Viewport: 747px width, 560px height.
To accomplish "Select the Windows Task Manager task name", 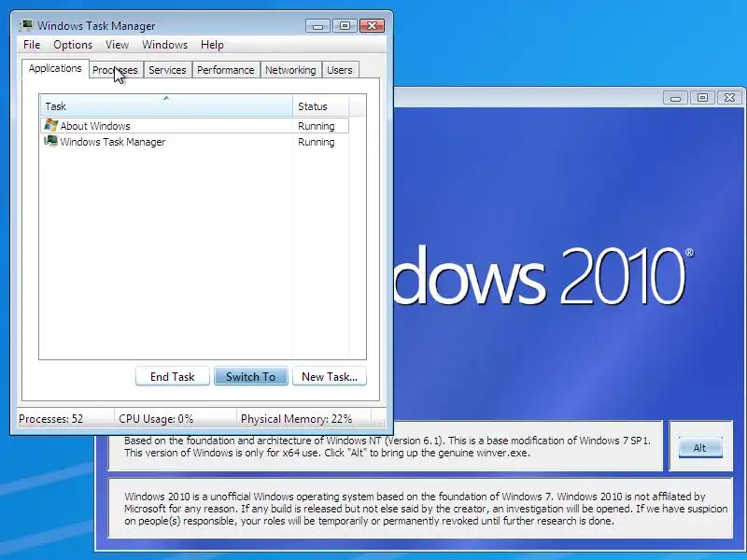I will click(x=113, y=142).
